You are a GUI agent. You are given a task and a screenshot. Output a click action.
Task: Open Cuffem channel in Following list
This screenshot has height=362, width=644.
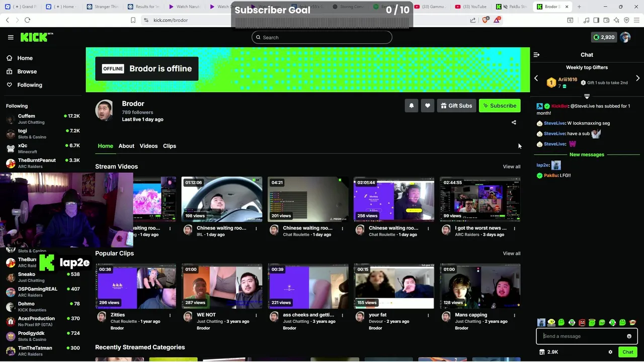pos(43,119)
